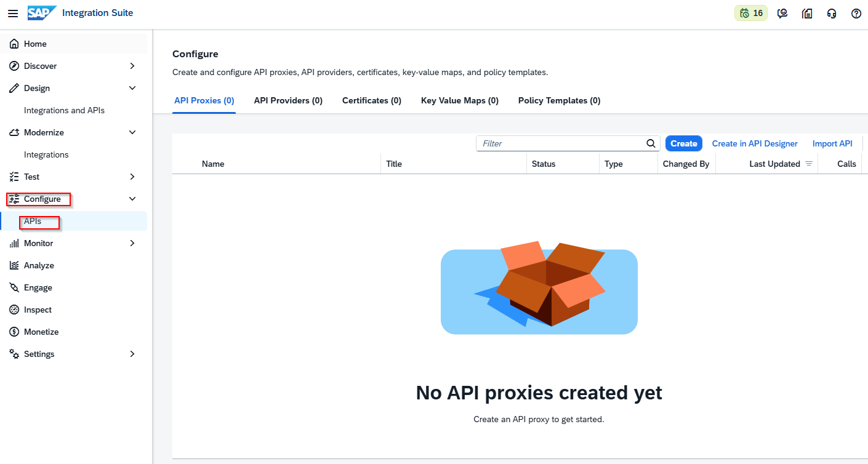Click the Settings gears icon
The height and width of the screenshot is (464, 868).
[14, 354]
